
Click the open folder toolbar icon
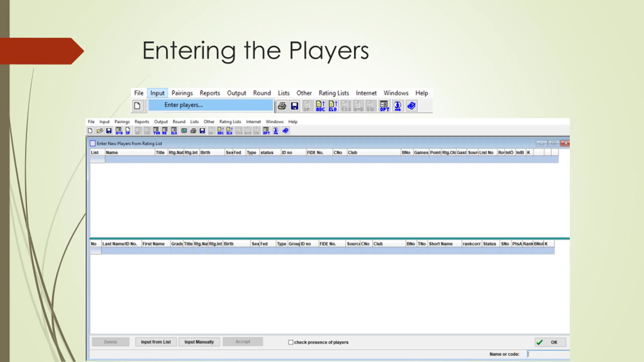click(100, 131)
